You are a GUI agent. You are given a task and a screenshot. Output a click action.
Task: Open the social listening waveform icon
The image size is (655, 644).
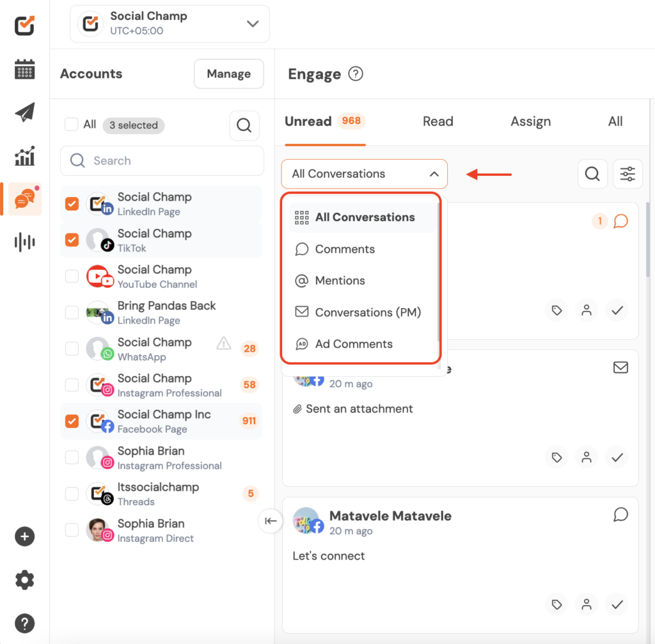click(x=24, y=242)
